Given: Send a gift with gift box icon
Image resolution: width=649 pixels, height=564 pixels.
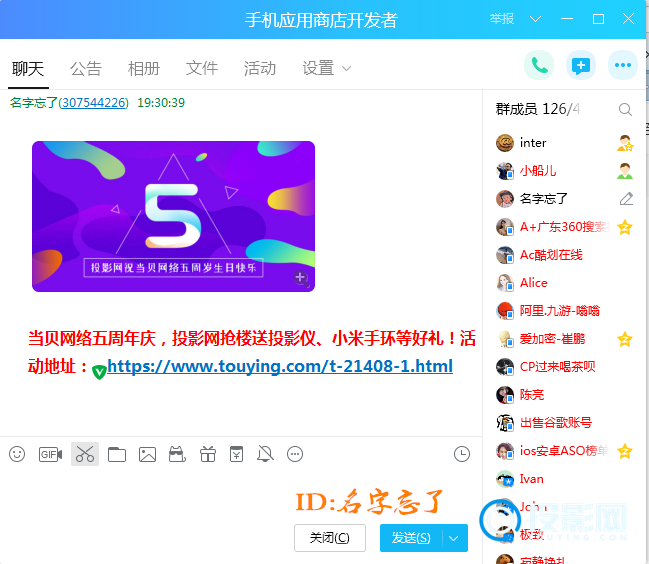Looking at the screenshot, I should (208, 454).
